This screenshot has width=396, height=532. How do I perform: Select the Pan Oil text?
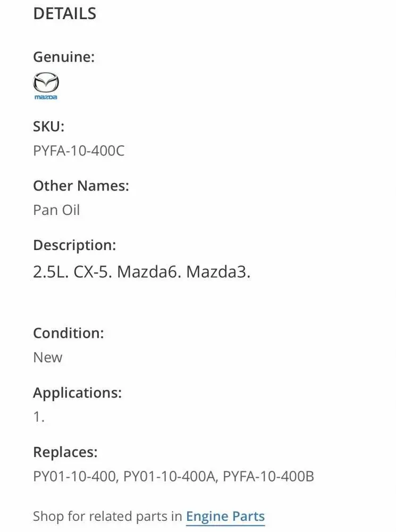[56, 210]
